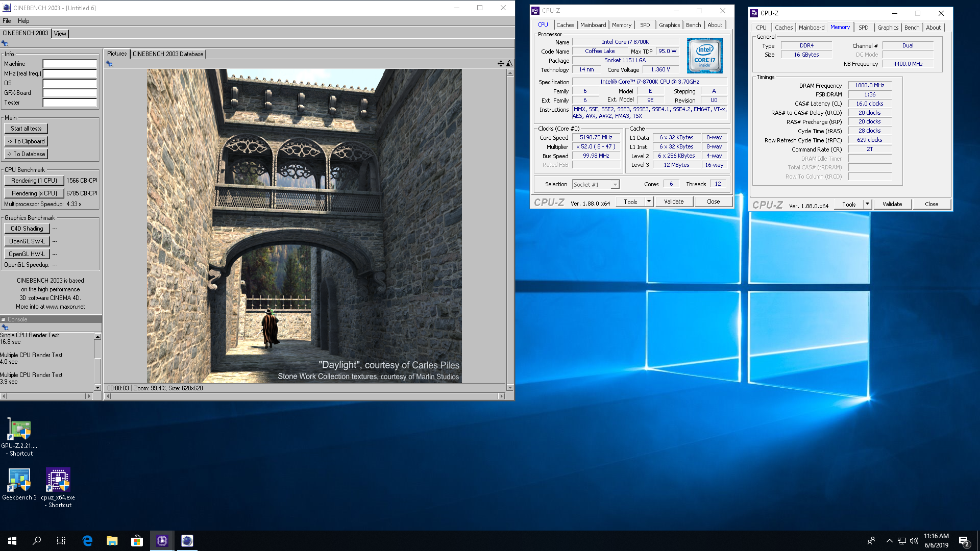The height and width of the screenshot is (551, 980).
Task: Click the title bar icon of the CPU-Z Memory window
Action: 754,13
